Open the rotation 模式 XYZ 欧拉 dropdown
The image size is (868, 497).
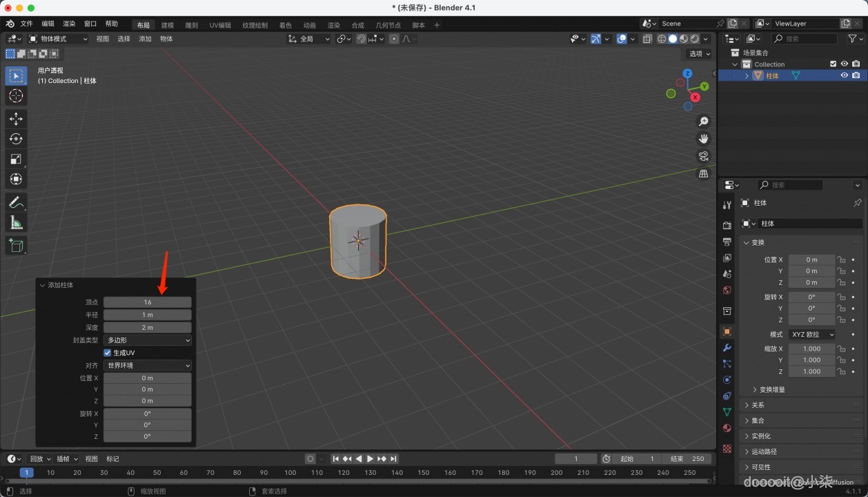tap(811, 335)
